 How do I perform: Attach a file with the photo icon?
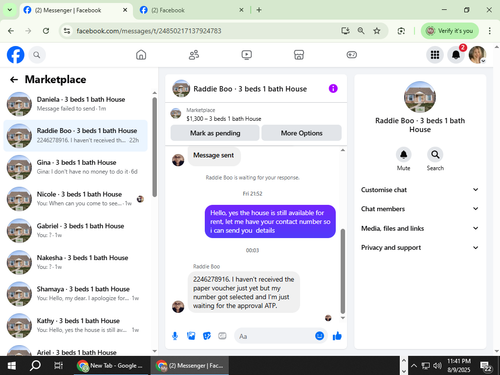191,336
